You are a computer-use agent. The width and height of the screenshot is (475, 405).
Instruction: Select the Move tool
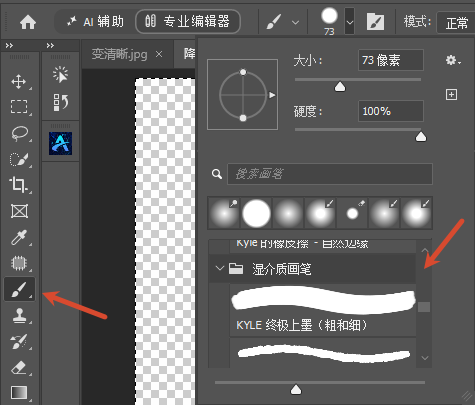19,82
